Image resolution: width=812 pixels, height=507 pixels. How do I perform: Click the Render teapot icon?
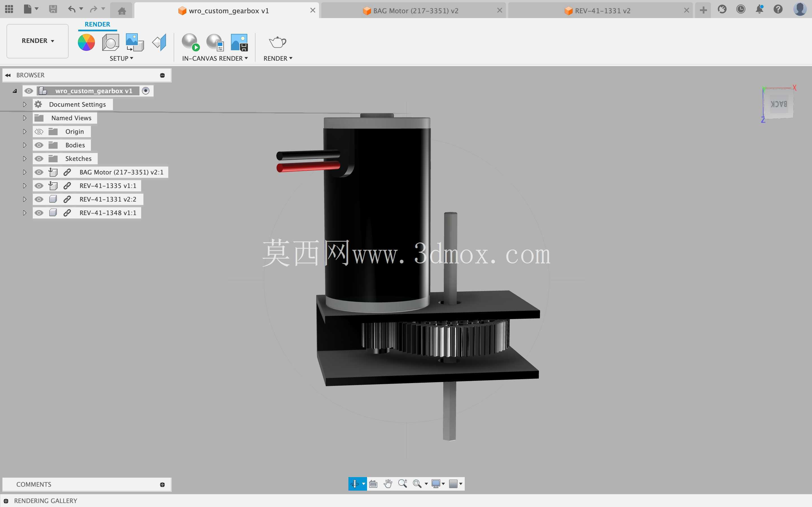278,42
